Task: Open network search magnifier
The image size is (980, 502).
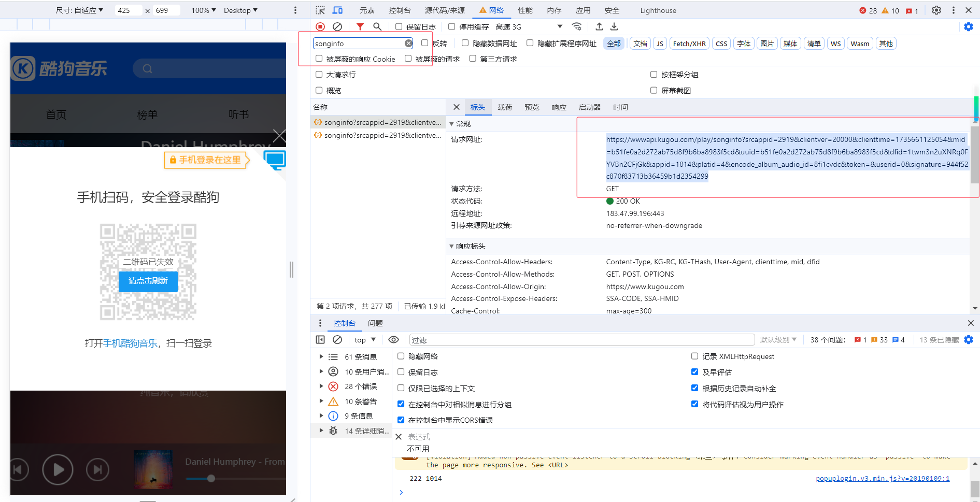Action: [377, 26]
